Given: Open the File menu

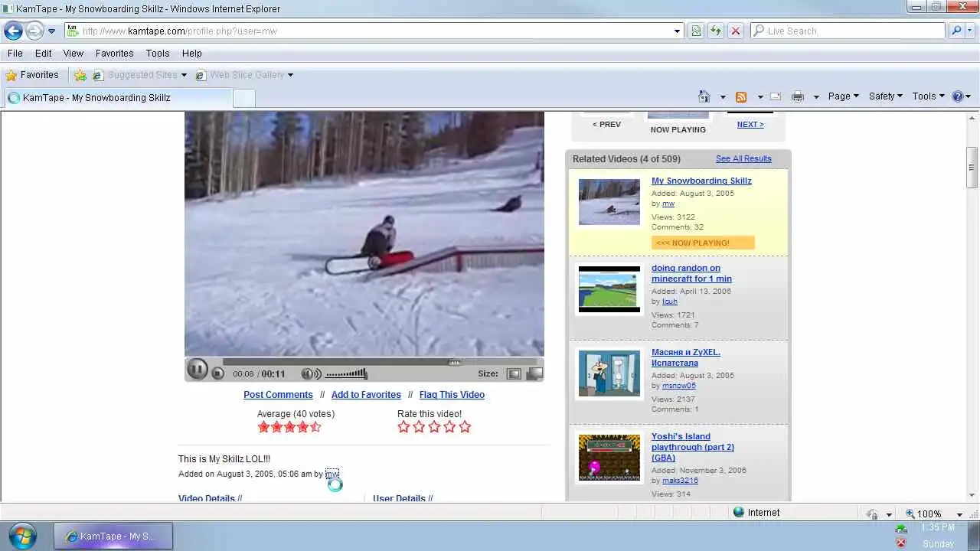Looking at the screenshot, I should (15, 54).
